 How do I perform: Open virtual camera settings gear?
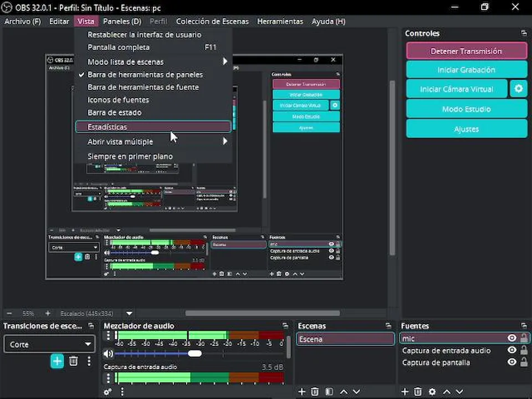pos(519,89)
